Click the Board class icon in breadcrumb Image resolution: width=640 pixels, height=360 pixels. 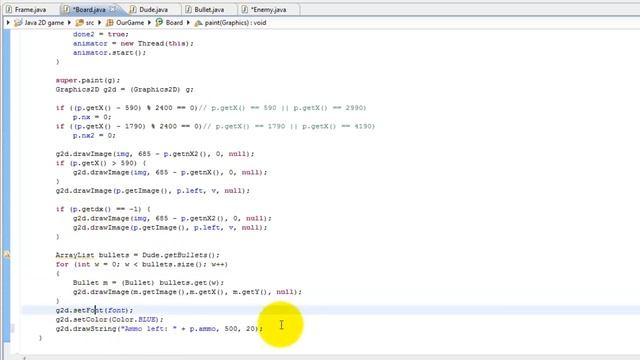point(159,22)
